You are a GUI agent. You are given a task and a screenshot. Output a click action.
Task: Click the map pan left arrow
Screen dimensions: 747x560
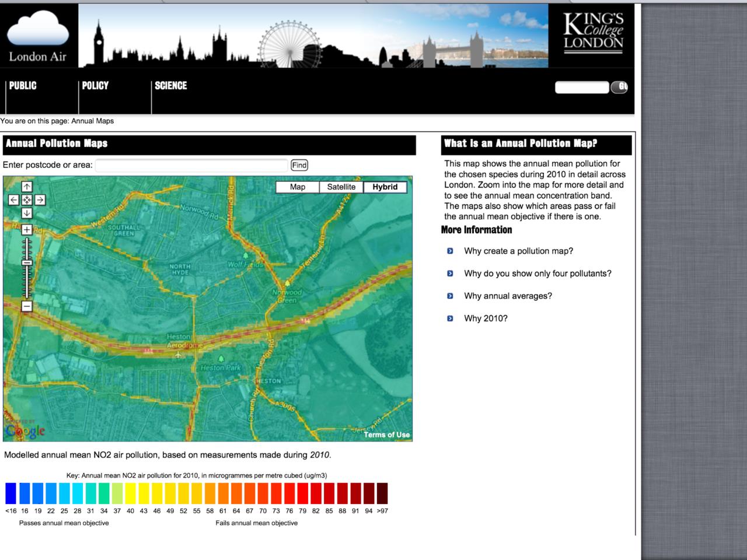(x=14, y=200)
